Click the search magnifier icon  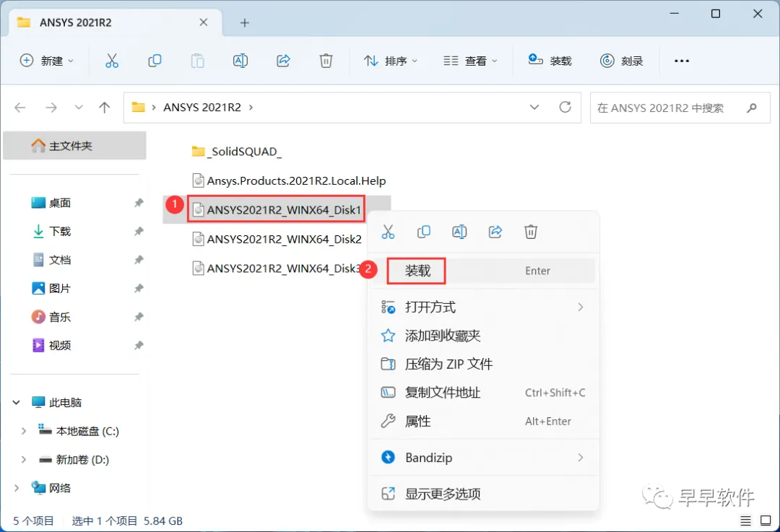tap(752, 108)
